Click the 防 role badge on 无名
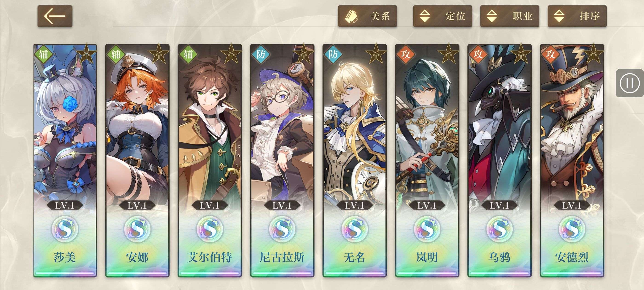This screenshot has width=644, height=290. tap(333, 54)
